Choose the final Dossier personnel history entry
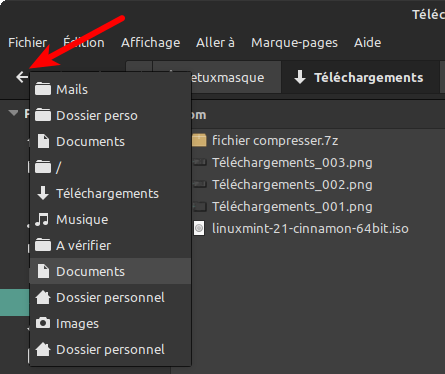Screen dimensions: 445x374 [110, 349]
